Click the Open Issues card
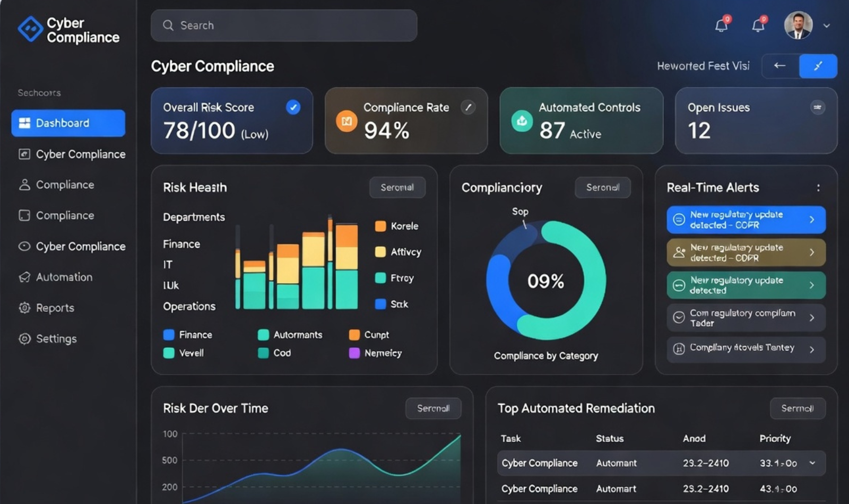Viewport: 849px width, 504px height. (x=756, y=121)
